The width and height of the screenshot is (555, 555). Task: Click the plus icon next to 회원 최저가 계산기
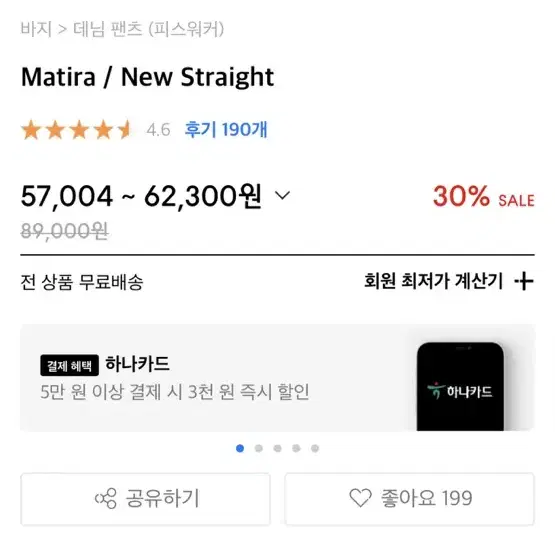click(524, 281)
